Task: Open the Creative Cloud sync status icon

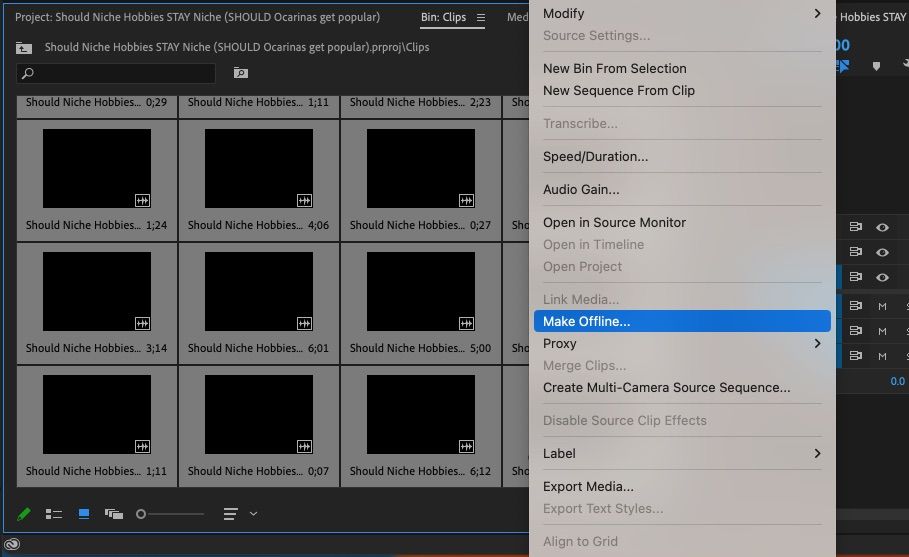Action: (12, 544)
